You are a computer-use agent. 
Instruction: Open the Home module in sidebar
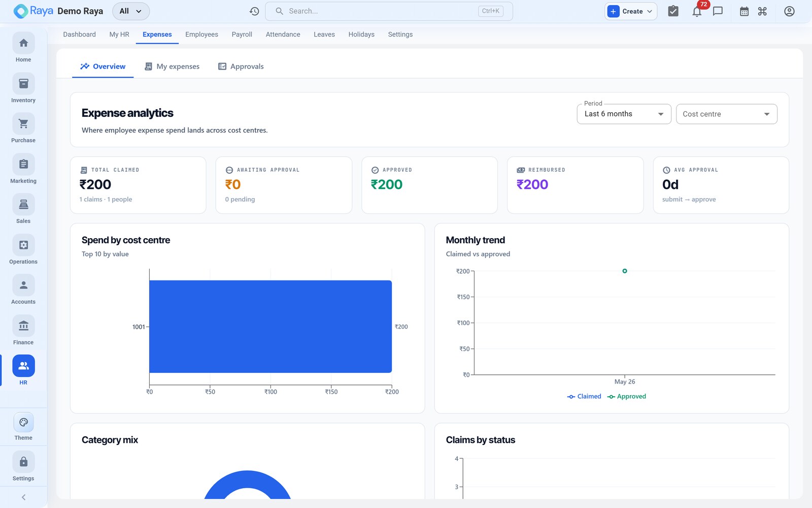tap(23, 48)
